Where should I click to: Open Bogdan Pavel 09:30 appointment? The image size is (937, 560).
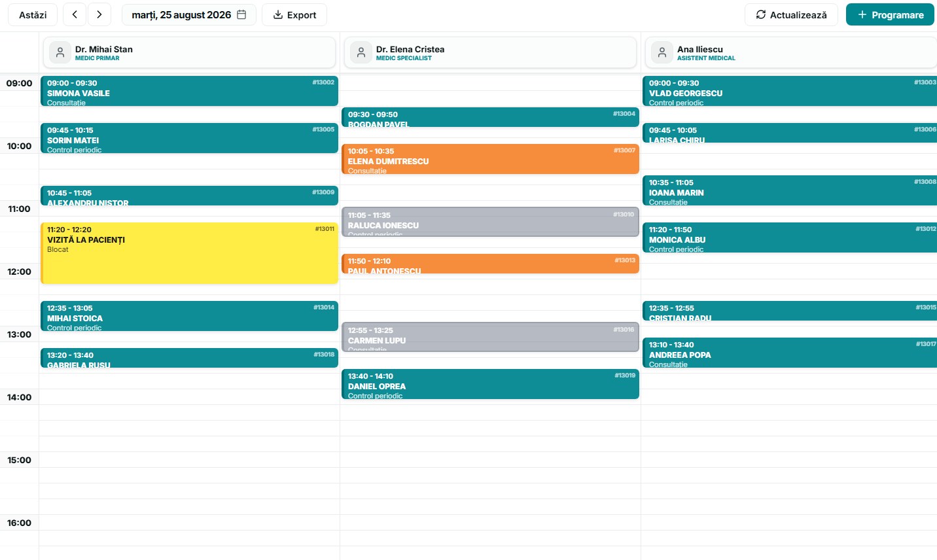[490, 117]
